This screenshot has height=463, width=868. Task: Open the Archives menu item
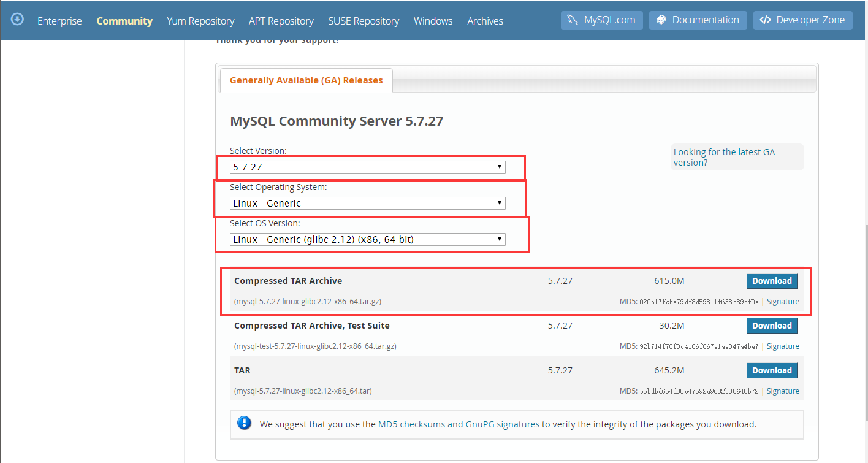pyautogui.click(x=485, y=21)
